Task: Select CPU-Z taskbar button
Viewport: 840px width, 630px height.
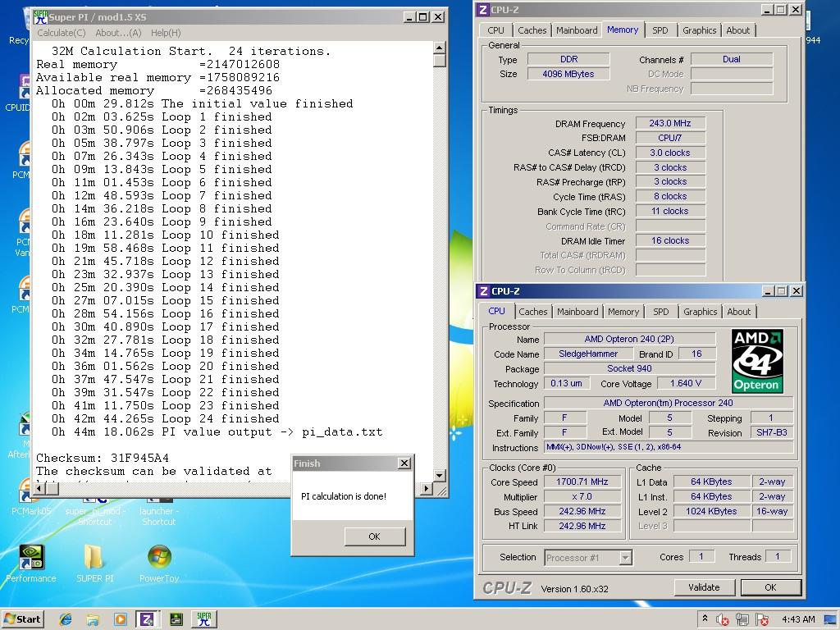Action: [147, 619]
